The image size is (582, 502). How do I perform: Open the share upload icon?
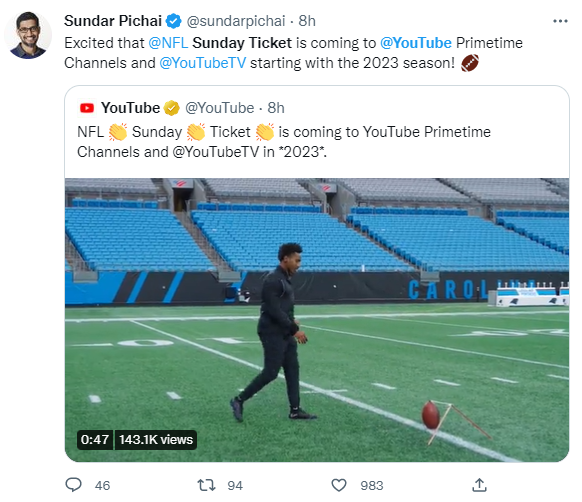pos(479,485)
